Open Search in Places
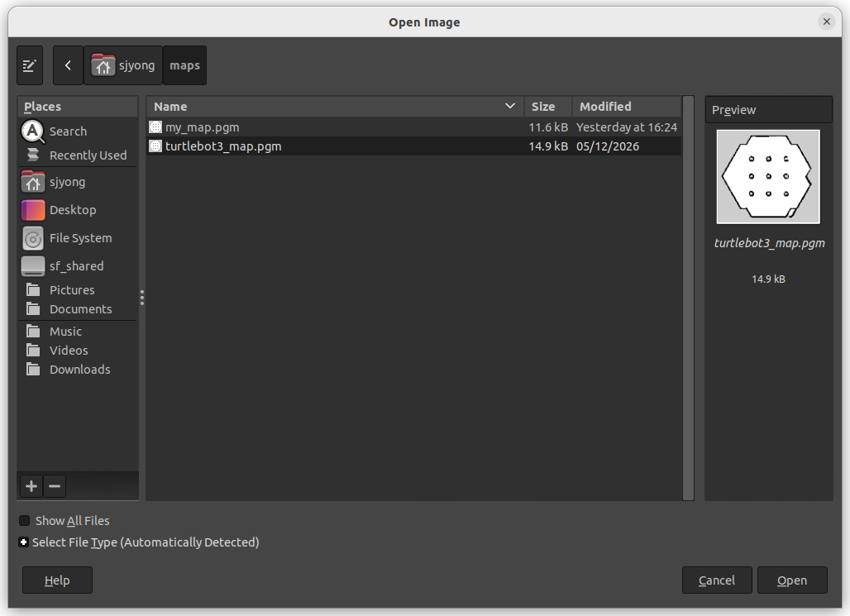The height and width of the screenshot is (616, 850). point(78,131)
